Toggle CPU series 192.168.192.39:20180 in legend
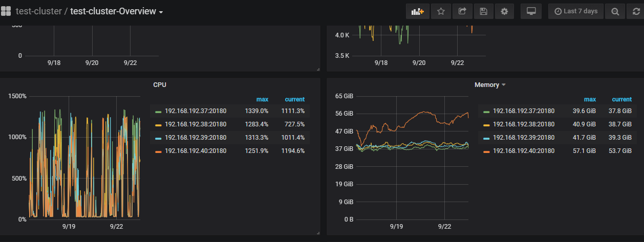 click(195, 138)
